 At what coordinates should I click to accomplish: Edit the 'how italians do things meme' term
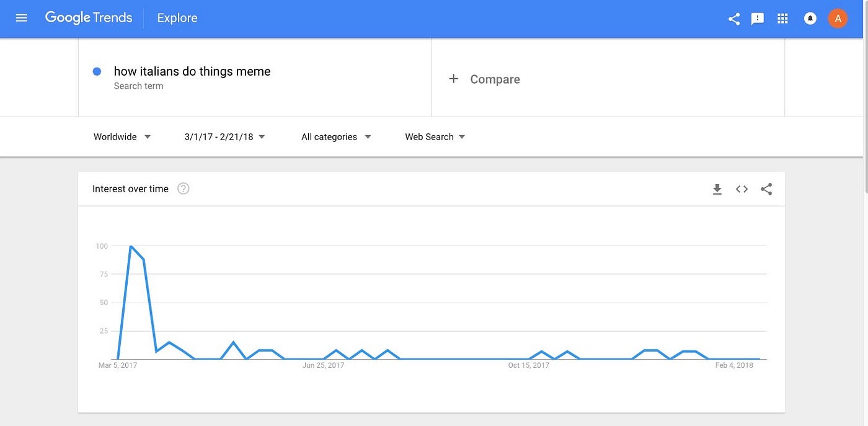(x=192, y=71)
